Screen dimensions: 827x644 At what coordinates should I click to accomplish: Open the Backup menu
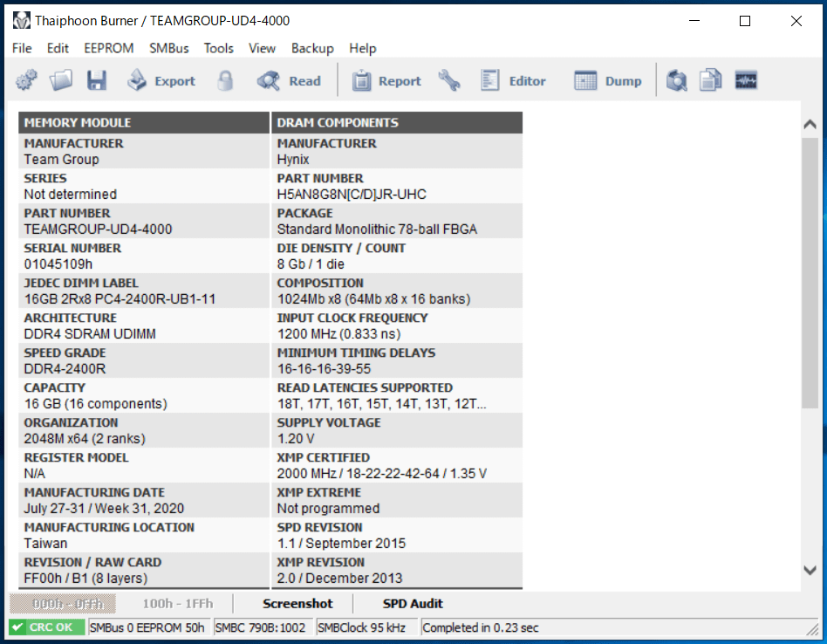312,48
